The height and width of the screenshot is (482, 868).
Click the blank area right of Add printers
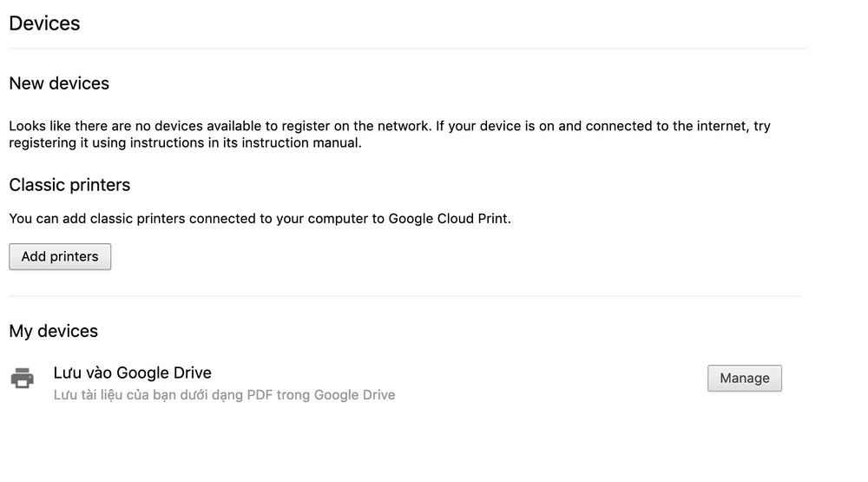coord(434,257)
